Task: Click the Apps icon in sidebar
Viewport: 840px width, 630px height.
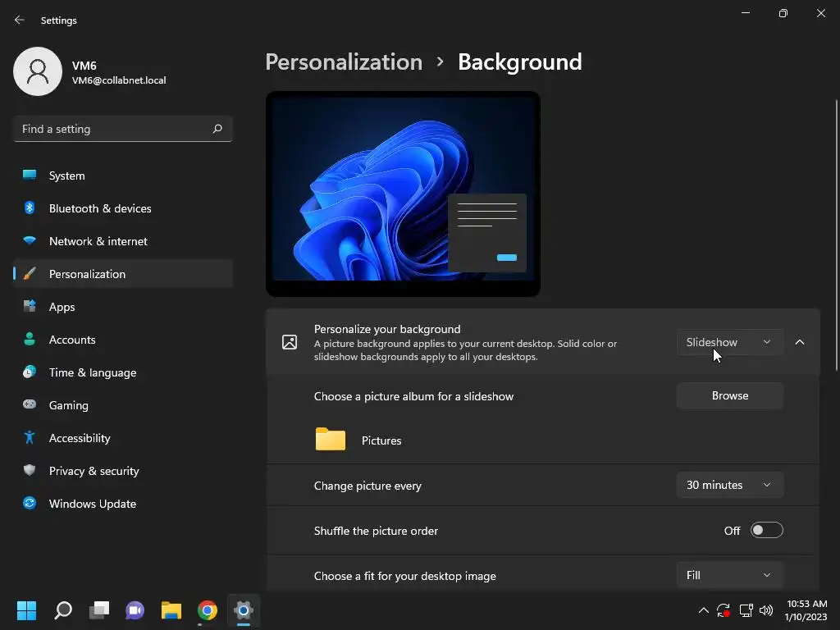Action: (30, 307)
